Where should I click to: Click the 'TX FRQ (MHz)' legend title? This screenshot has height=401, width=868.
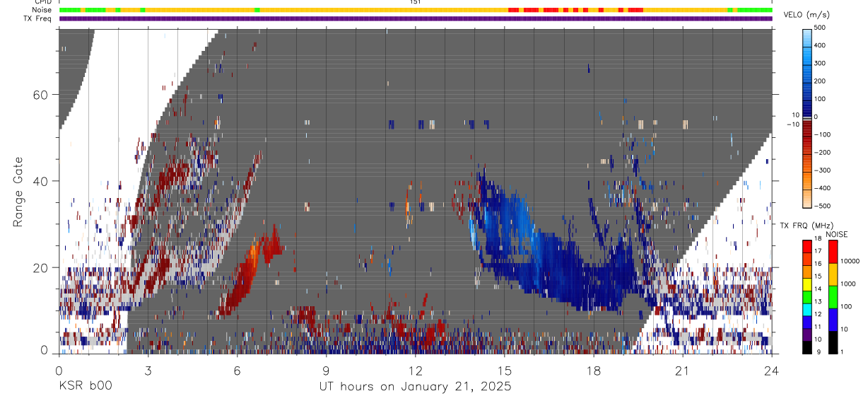tap(807, 226)
